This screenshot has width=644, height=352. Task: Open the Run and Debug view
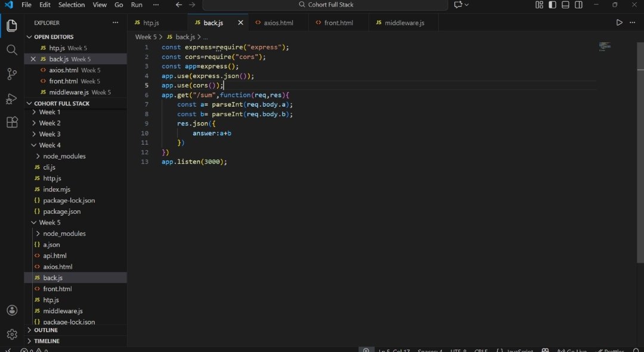(x=12, y=98)
